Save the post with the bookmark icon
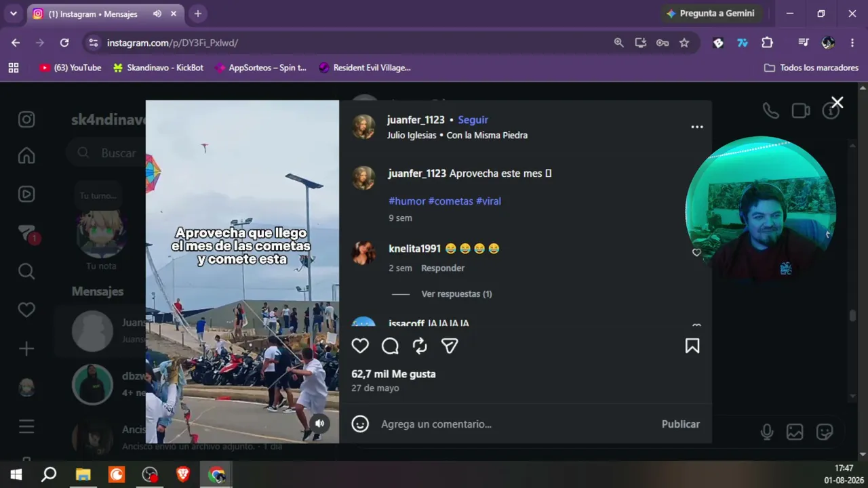868x488 pixels. 692,346
